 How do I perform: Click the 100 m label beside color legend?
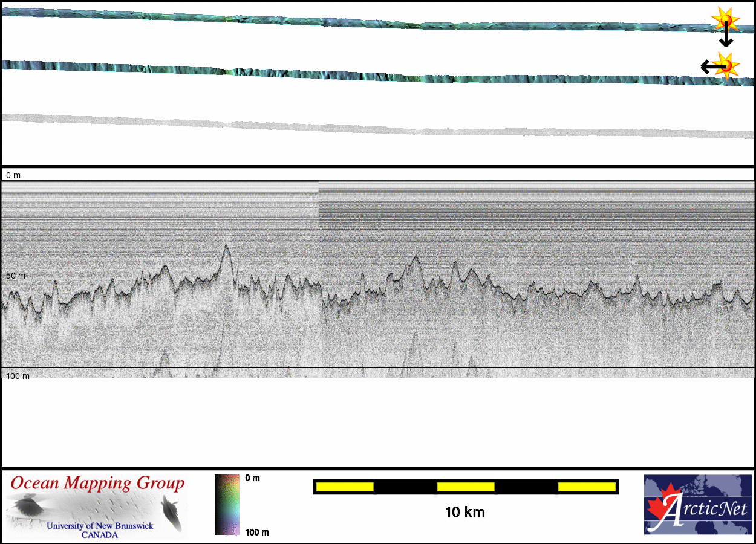click(x=256, y=533)
